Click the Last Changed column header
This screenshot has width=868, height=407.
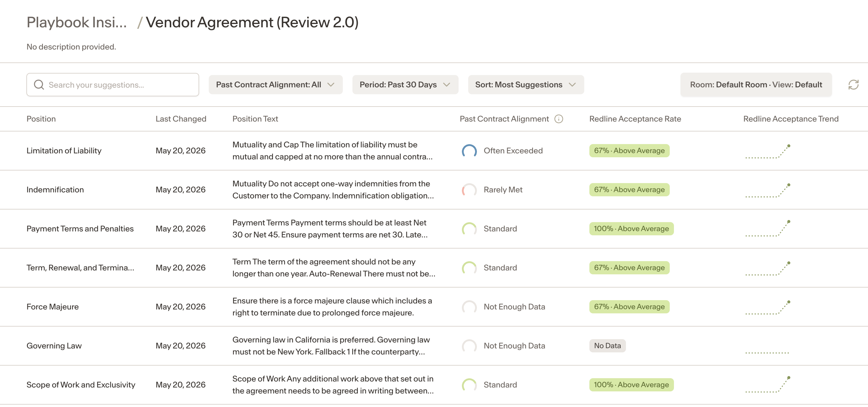[181, 119]
